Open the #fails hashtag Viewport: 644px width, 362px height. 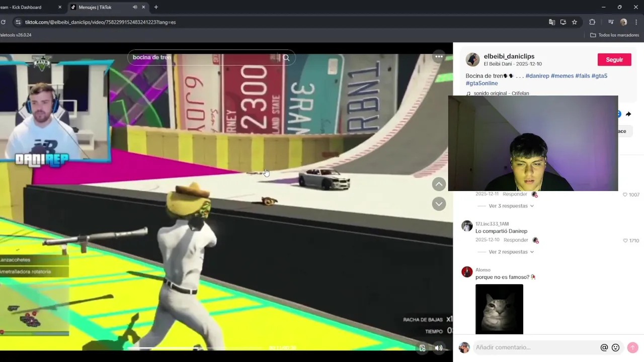(583, 76)
